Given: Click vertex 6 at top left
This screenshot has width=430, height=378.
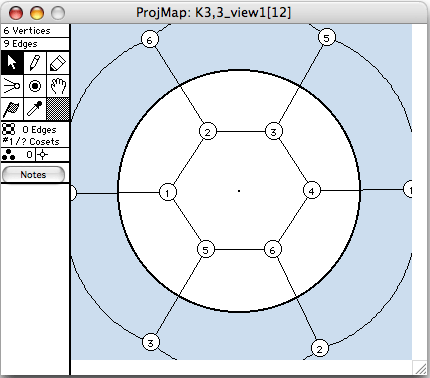Looking at the screenshot, I should [x=150, y=40].
